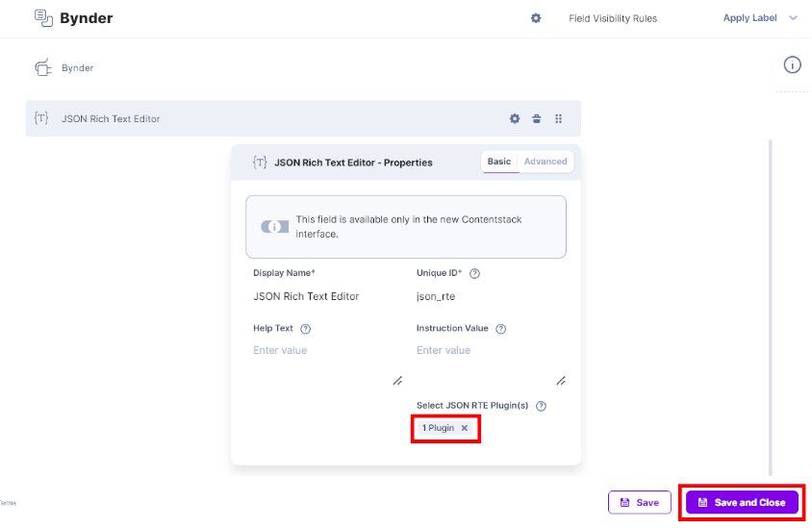The image size is (812, 528).
Task: Click the Save and Close button
Action: (742, 503)
